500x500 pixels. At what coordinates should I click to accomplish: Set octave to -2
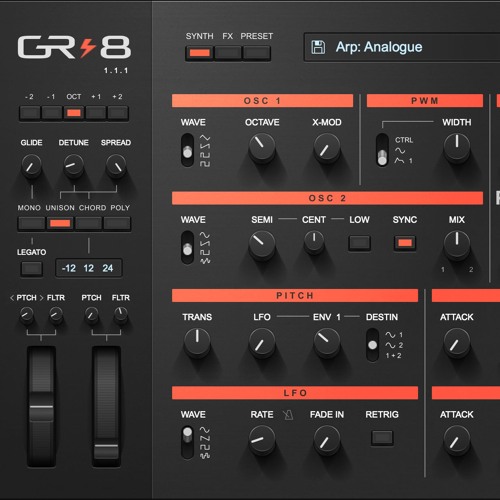click(x=30, y=113)
